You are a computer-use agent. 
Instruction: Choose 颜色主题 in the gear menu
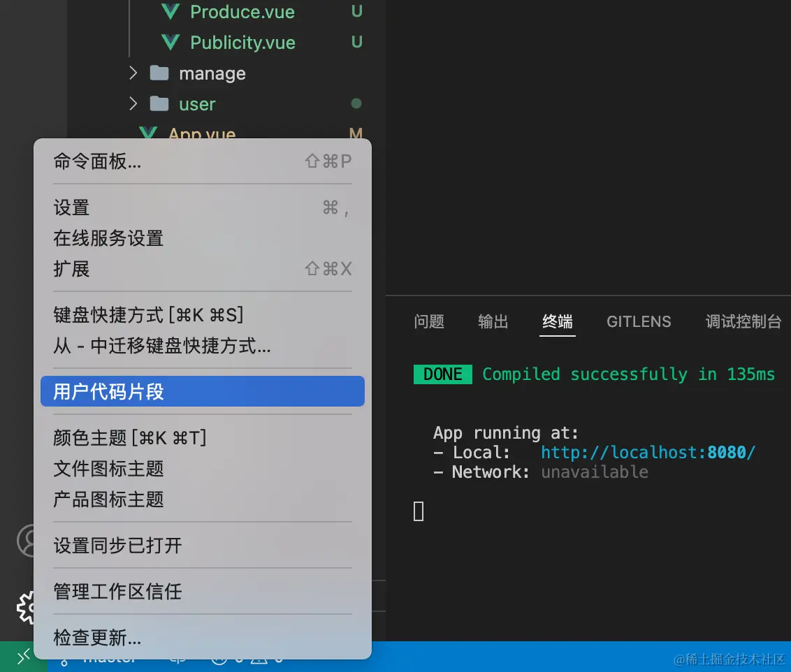click(x=129, y=438)
